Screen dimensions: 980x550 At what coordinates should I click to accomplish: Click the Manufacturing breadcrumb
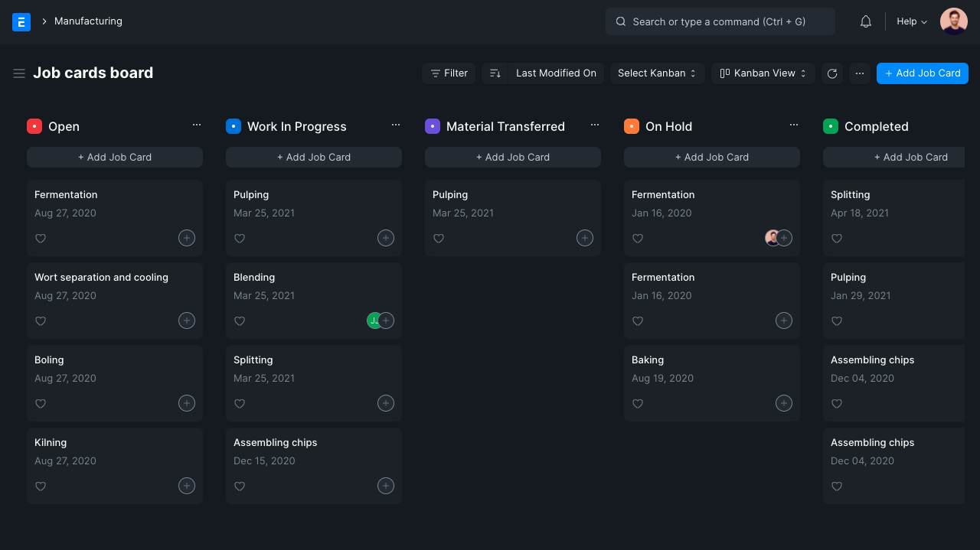click(x=87, y=21)
